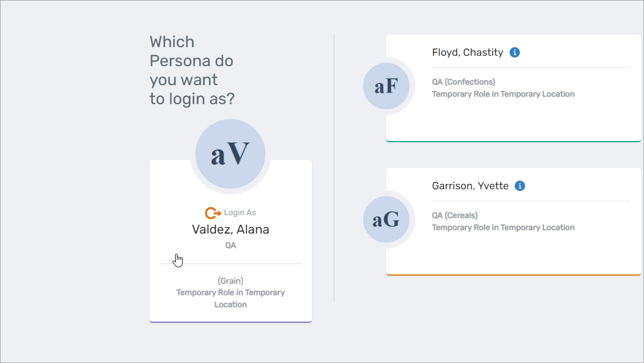
Task: Click QA (Cereals) role text
Action: (455, 215)
